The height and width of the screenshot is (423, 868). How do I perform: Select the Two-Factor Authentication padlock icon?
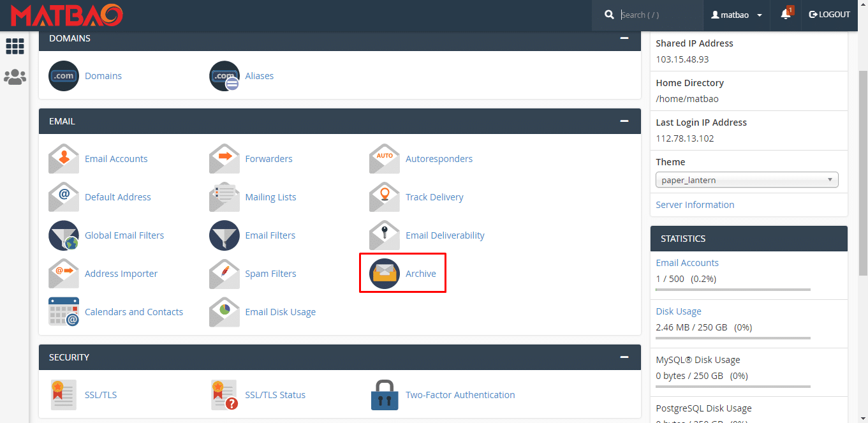coord(384,394)
